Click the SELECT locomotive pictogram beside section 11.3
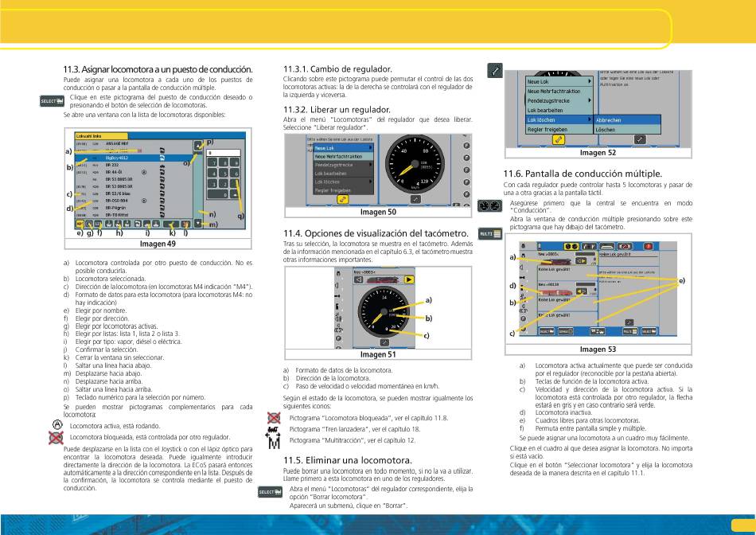Screen dimensions: 756x535 tap(52, 101)
